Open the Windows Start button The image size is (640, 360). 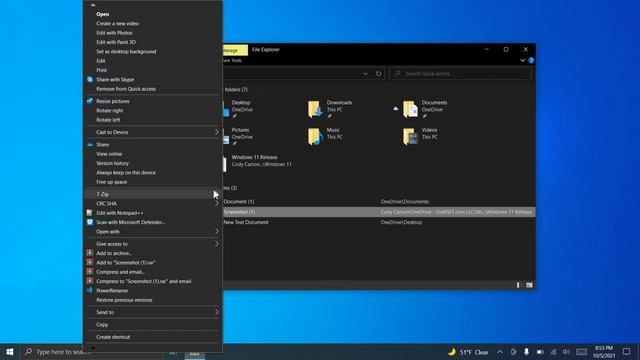[10, 352]
